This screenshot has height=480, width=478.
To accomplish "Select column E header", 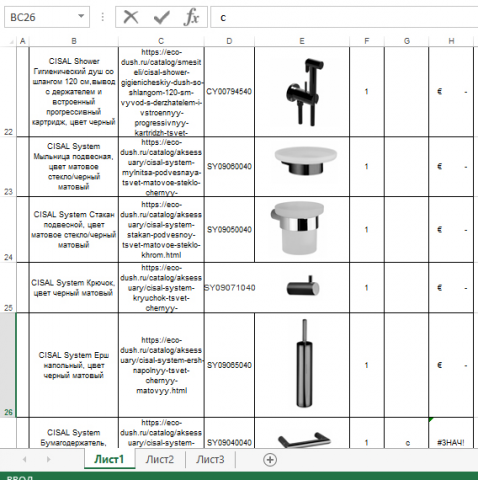I will click(x=302, y=41).
